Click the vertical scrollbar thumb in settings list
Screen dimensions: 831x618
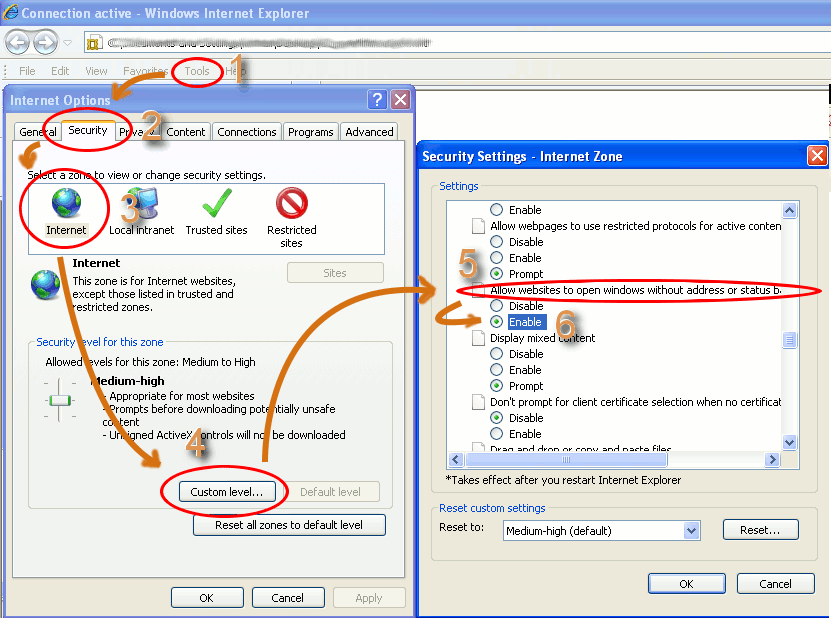tap(789, 340)
